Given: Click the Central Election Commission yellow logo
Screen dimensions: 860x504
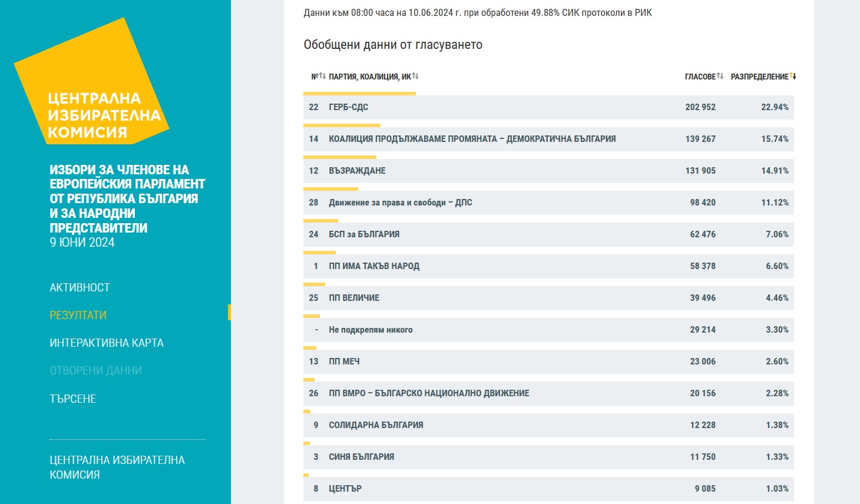Looking at the screenshot, I should coord(91,82).
